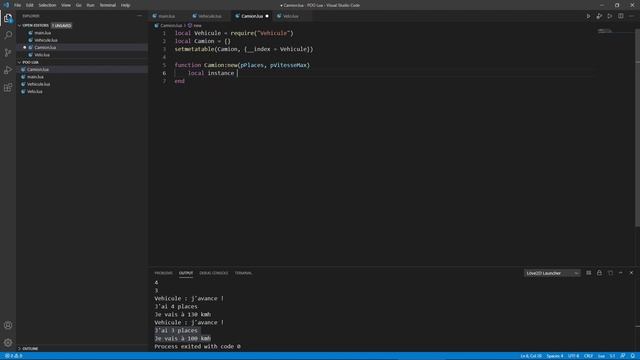640x360 pixels.
Task: Open the Run menu
Action: coord(91,5)
